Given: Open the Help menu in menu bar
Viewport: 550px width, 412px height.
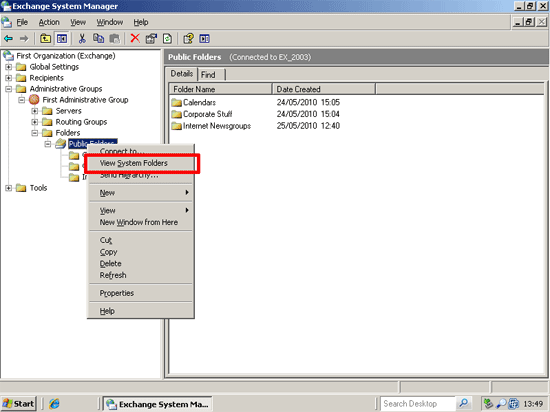Looking at the screenshot, I should 141,22.
